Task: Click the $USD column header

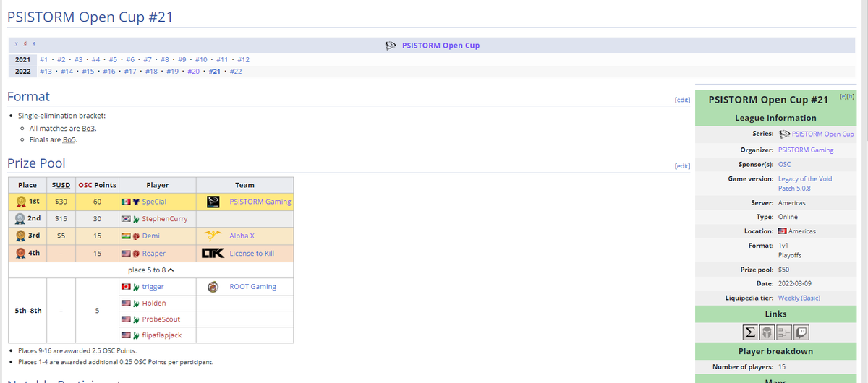Action: click(x=60, y=185)
